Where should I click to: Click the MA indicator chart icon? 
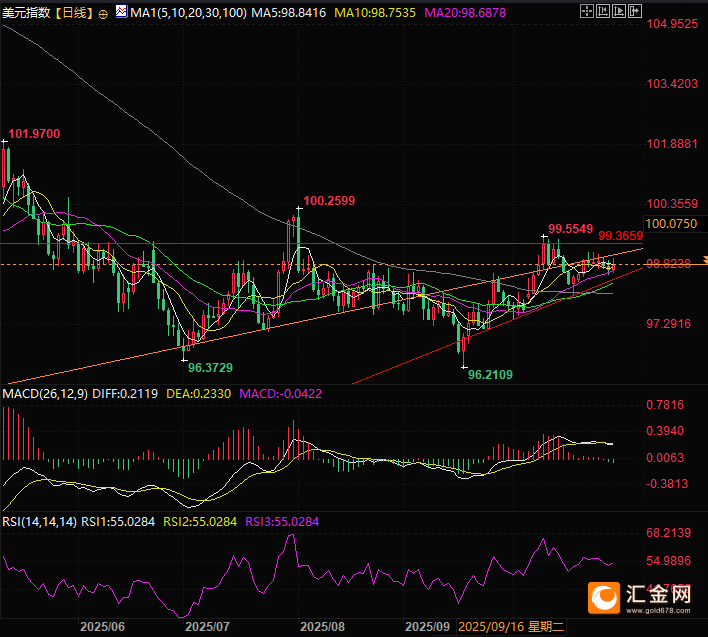[x=121, y=13]
